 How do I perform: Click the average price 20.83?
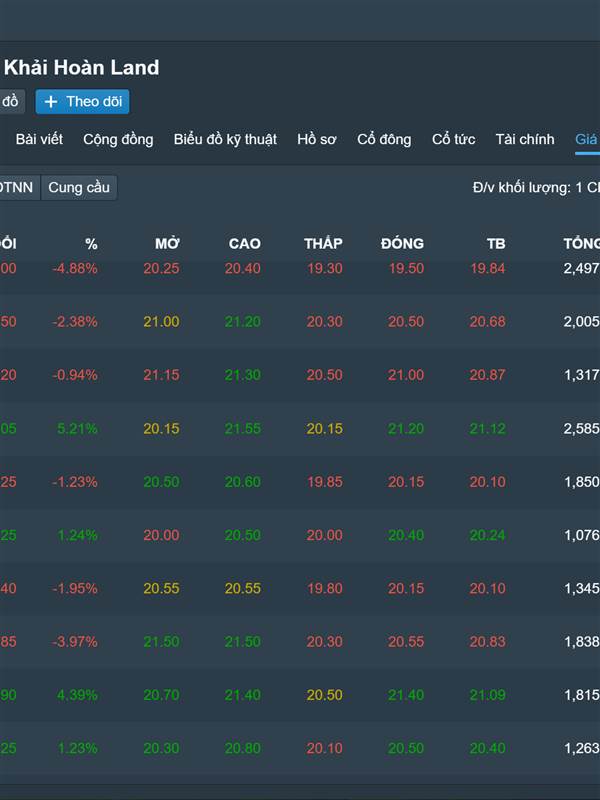[x=488, y=642]
